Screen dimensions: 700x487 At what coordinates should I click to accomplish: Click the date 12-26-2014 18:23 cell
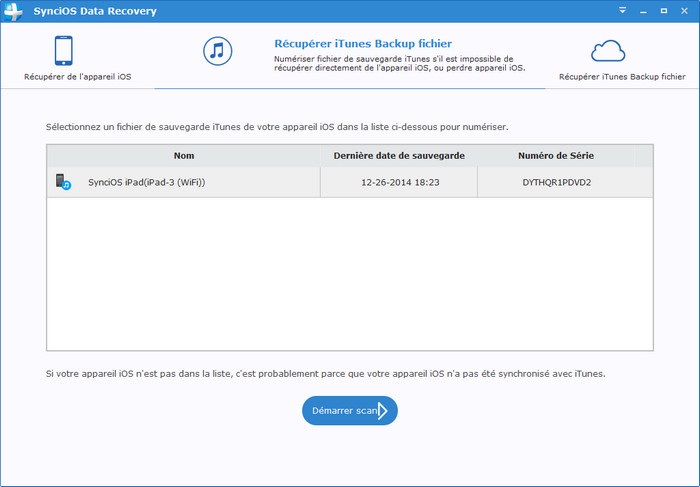tap(400, 182)
